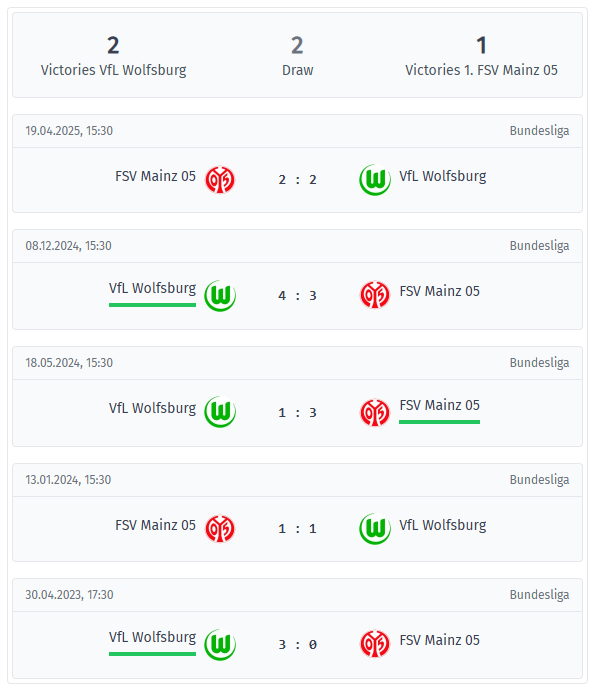Click underlined VfL Wolfsburg name in 08.12.2024 match

point(152,289)
